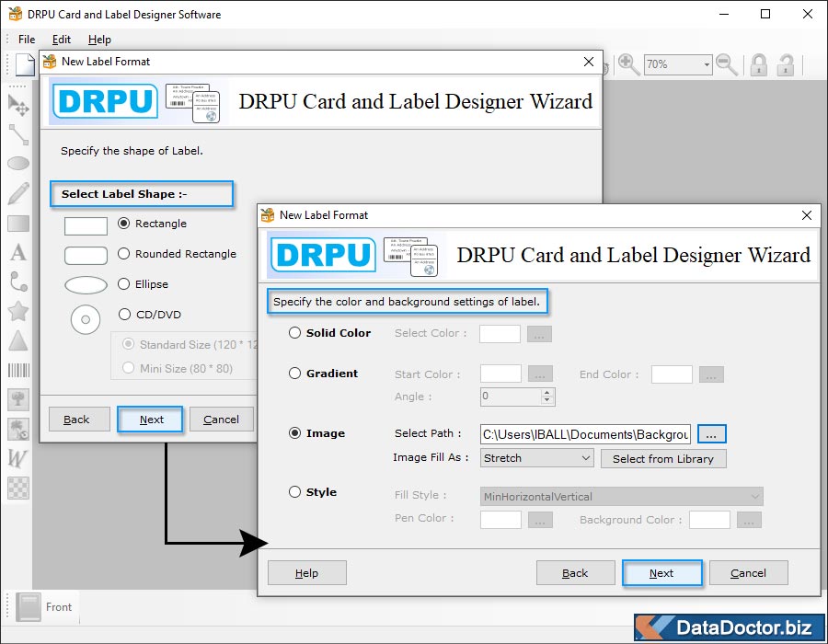This screenshot has height=644, width=828.
Task: Choose Gradient background option
Action: click(294, 374)
